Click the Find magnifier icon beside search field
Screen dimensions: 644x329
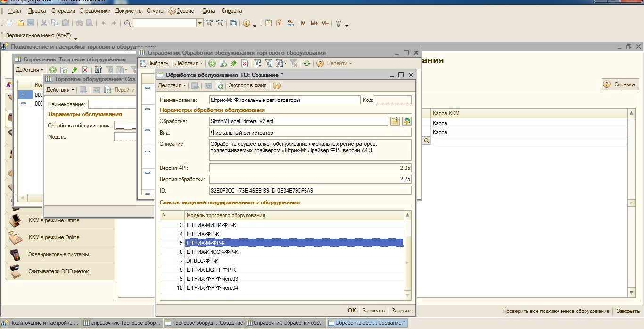coord(128,23)
